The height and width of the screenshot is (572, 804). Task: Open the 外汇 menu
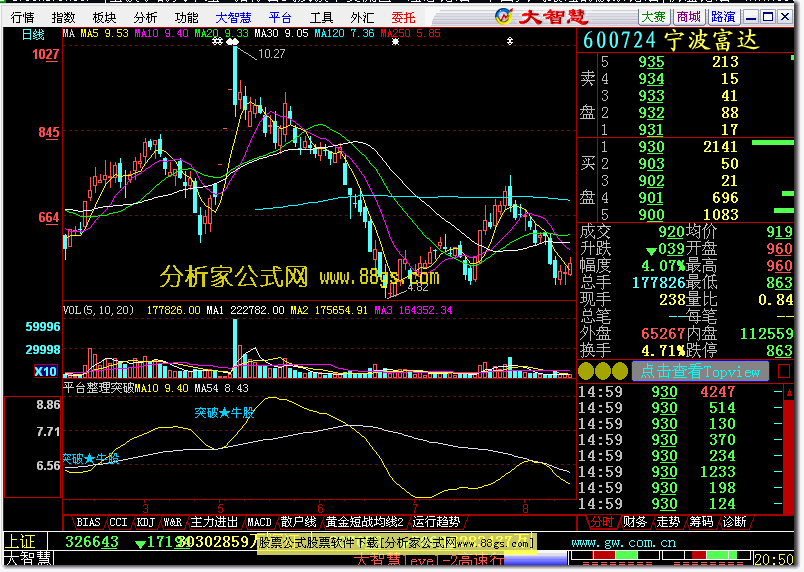click(363, 17)
